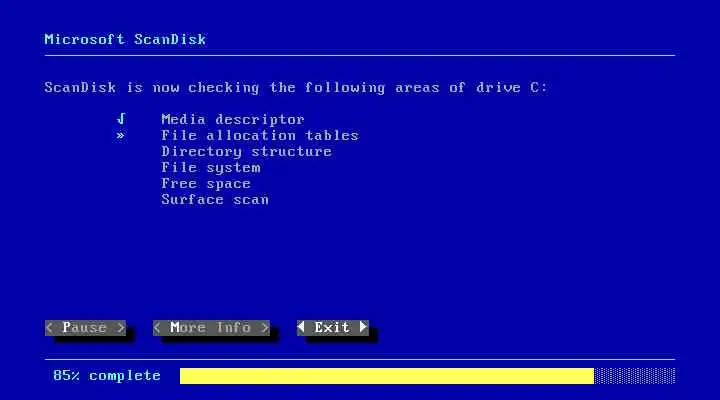Select the "File system" line

(211, 168)
